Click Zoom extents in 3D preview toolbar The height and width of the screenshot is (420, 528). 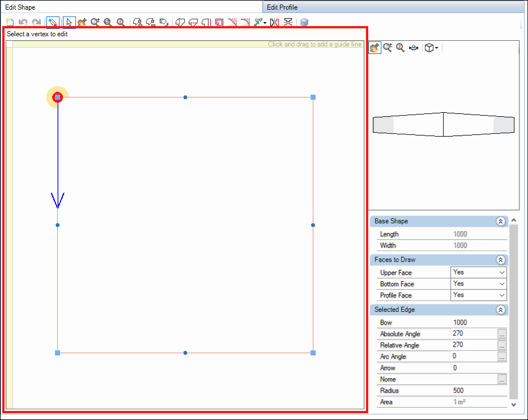coord(400,48)
